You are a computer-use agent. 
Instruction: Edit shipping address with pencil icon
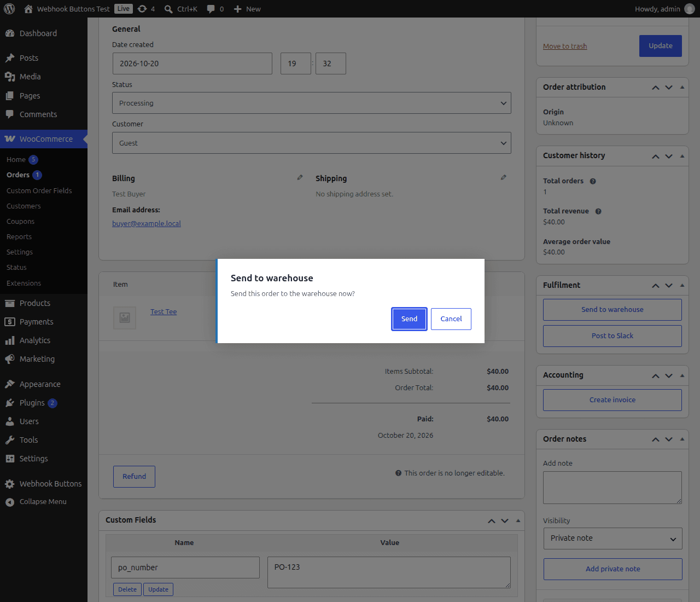coord(503,177)
